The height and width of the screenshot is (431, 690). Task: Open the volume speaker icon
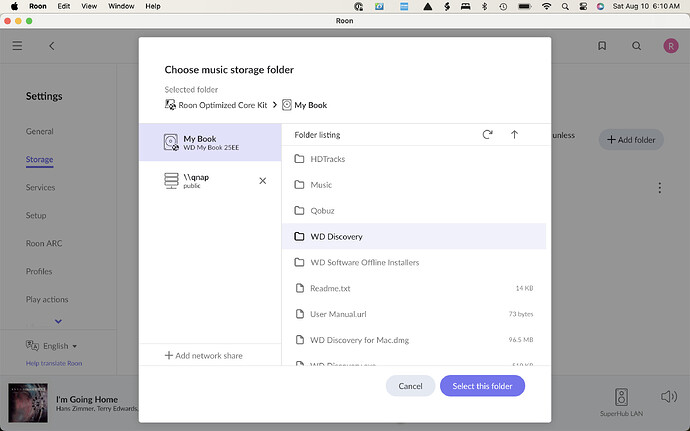668,397
